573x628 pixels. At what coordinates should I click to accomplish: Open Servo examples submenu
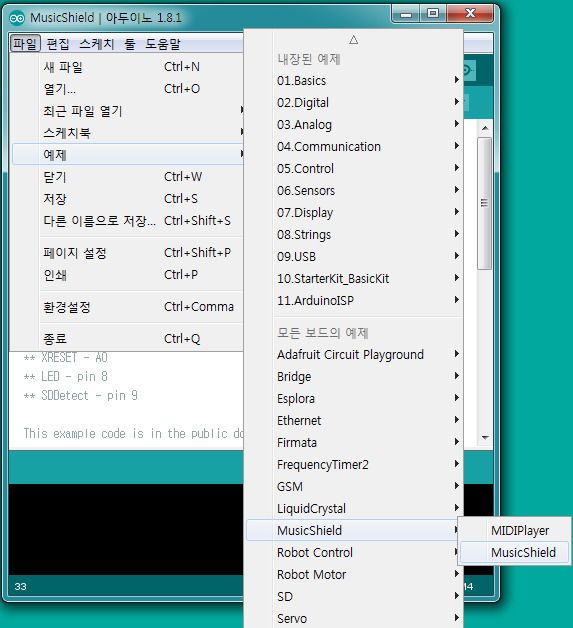click(x=355, y=619)
